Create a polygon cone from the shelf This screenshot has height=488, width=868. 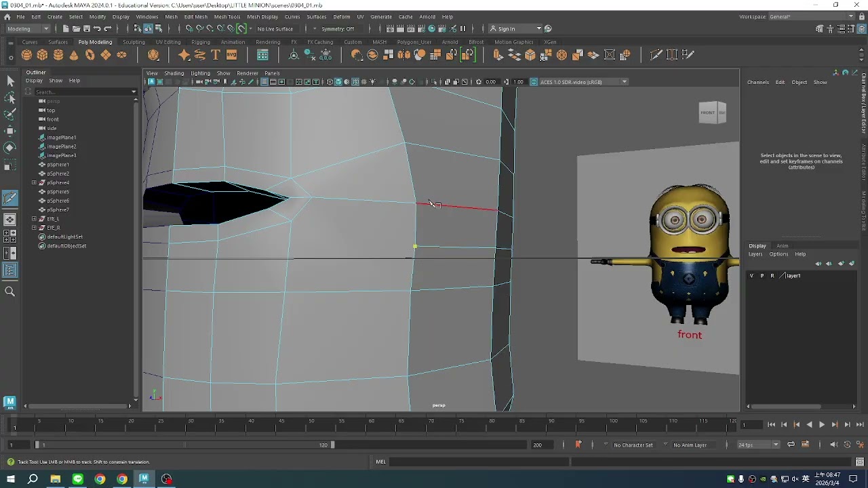(x=74, y=55)
